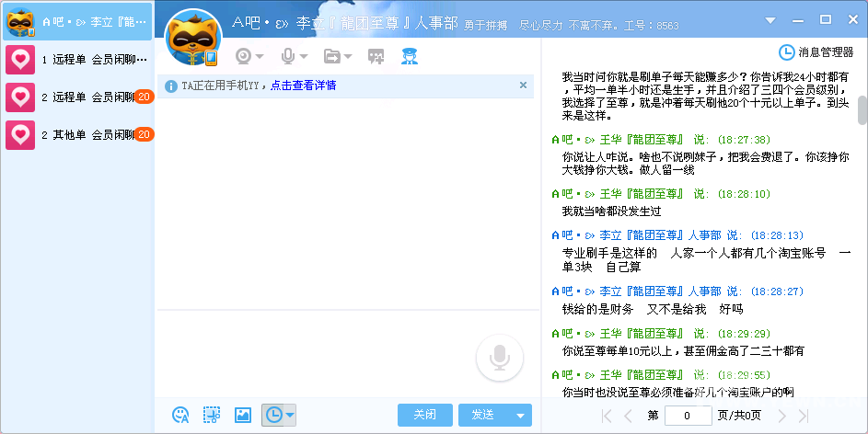Click 李立 sender header at 18:28:13
The width and height of the screenshot is (868, 434).
click(677, 235)
